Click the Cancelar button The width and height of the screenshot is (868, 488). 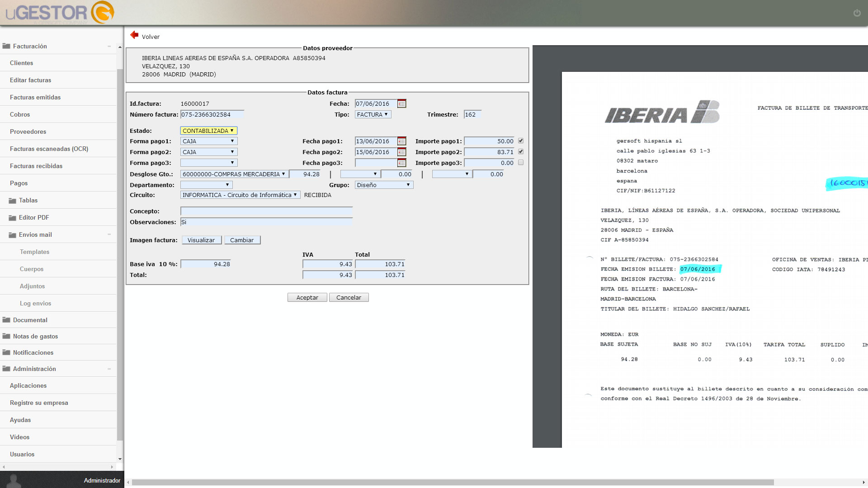[349, 297]
